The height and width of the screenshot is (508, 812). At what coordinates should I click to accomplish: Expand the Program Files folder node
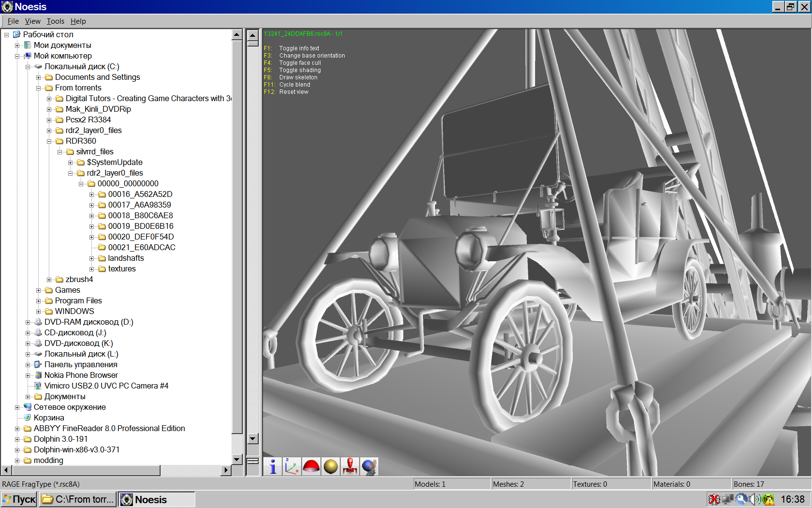point(38,301)
